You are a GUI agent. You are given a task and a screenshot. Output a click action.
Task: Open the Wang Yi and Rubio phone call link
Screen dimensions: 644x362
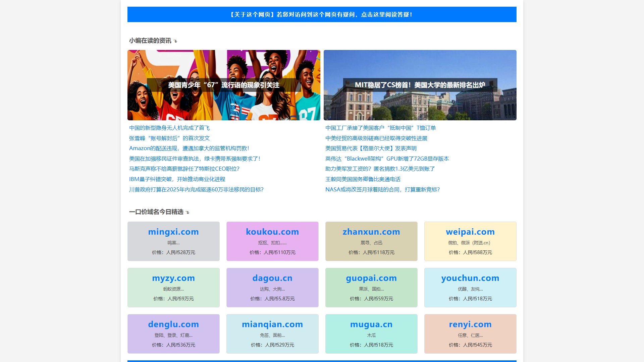click(x=363, y=179)
